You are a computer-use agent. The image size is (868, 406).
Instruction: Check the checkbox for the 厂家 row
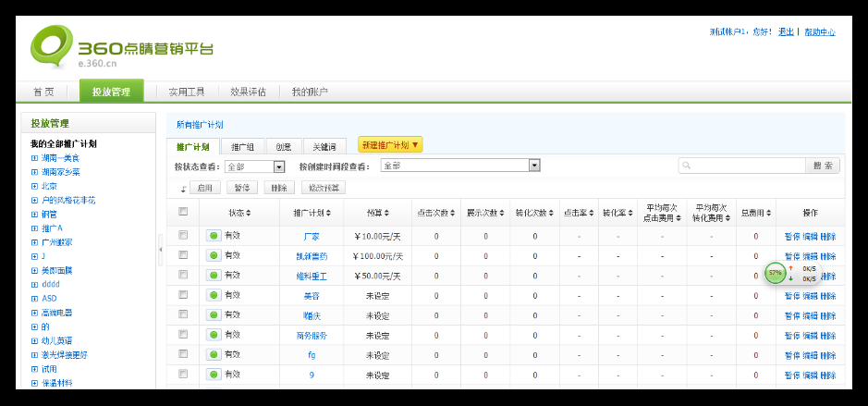(183, 235)
